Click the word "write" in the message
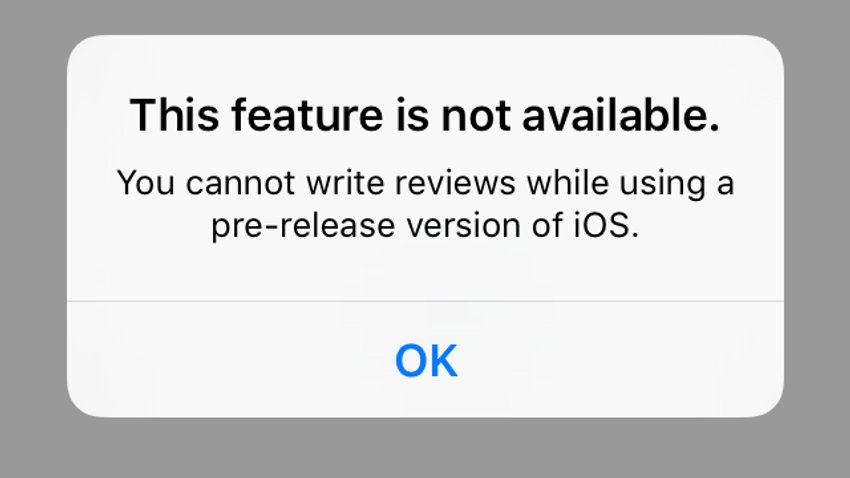The width and height of the screenshot is (850, 478). pyautogui.click(x=345, y=183)
